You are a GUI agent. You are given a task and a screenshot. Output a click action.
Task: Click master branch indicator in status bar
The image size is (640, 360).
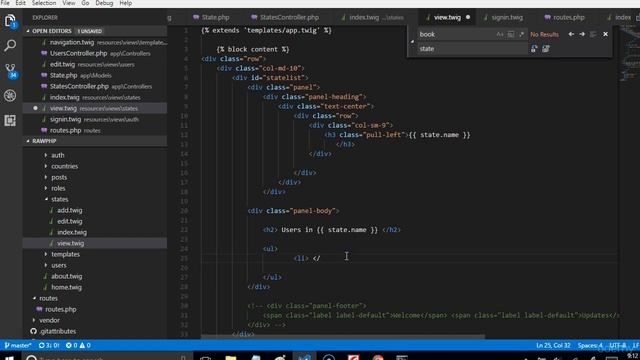pos(18,345)
